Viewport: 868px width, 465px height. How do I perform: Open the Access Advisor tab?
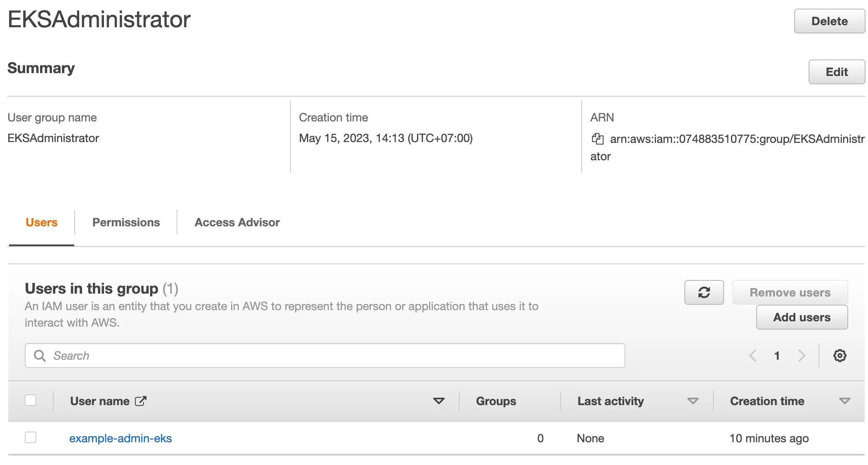point(237,222)
